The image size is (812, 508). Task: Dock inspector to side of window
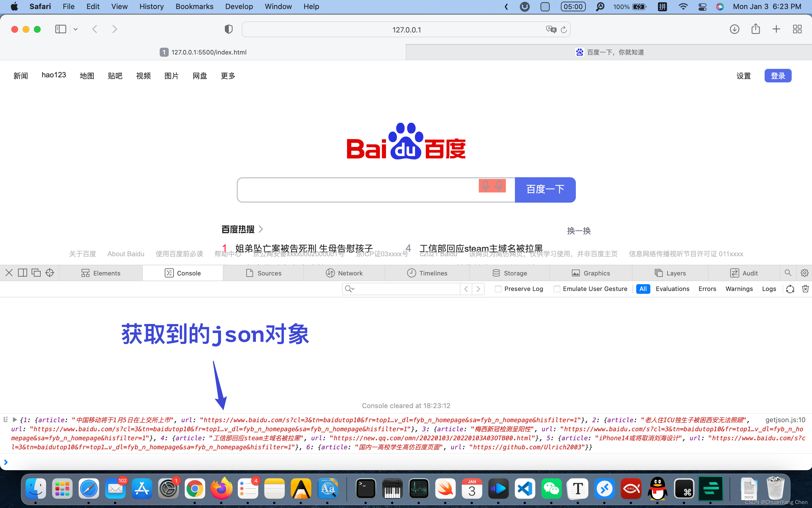[23, 273]
